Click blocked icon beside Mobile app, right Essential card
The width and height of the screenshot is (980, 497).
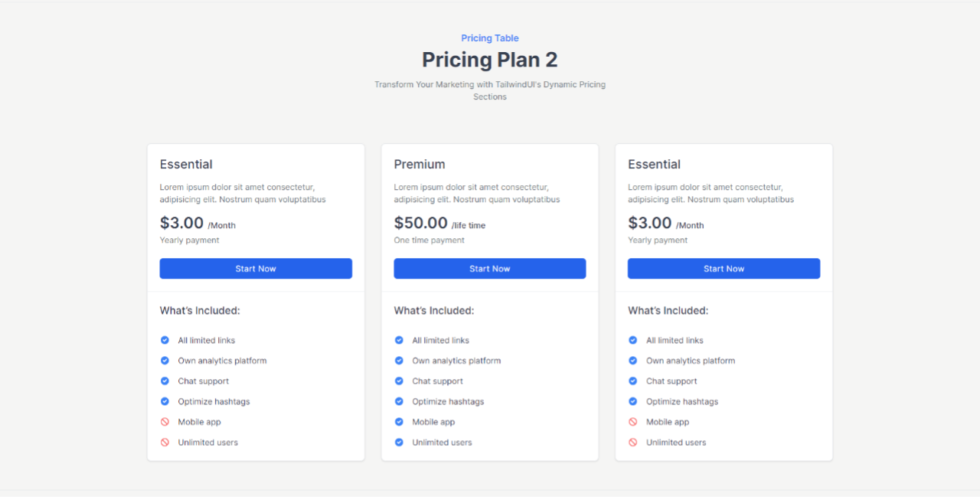[633, 422]
